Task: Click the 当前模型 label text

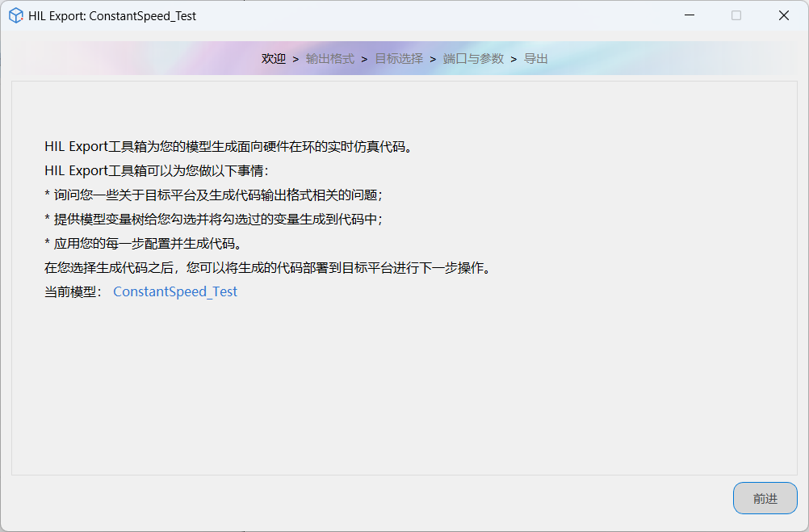Action: click(x=73, y=292)
